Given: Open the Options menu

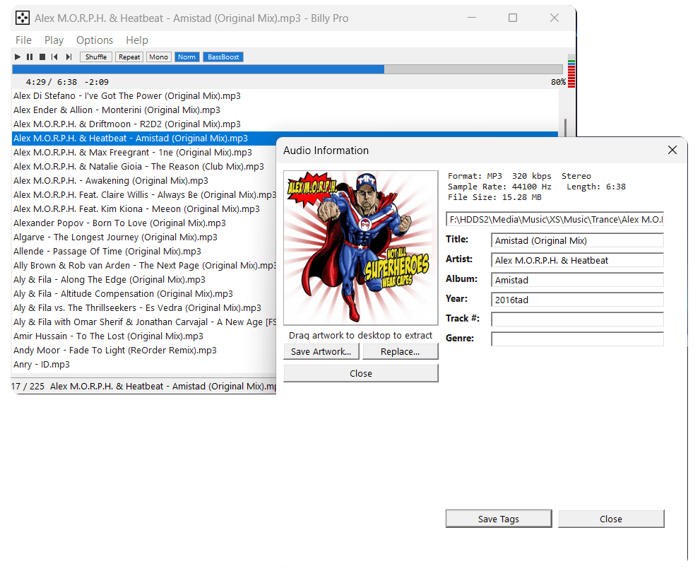Looking at the screenshot, I should (x=95, y=40).
